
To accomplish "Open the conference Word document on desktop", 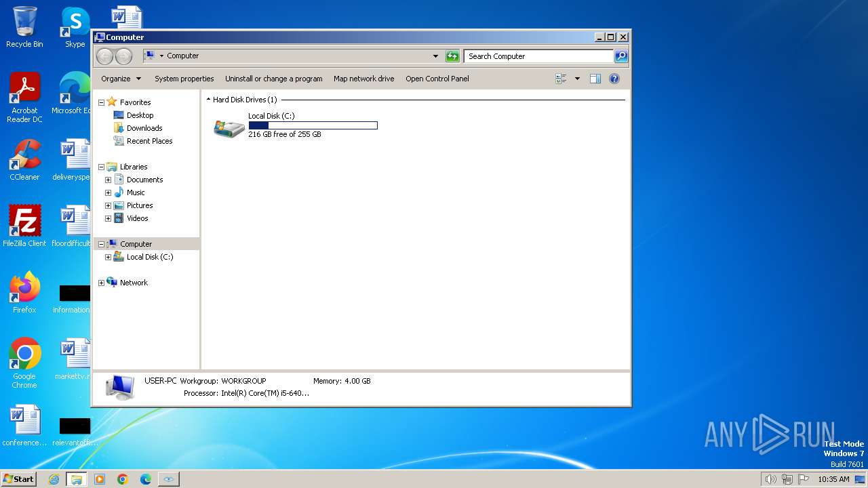I will tap(24, 426).
